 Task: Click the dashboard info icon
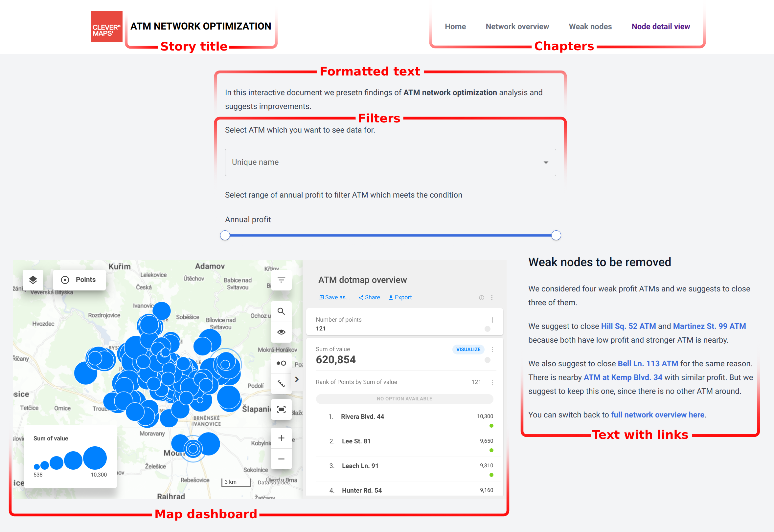coord(481,298)
